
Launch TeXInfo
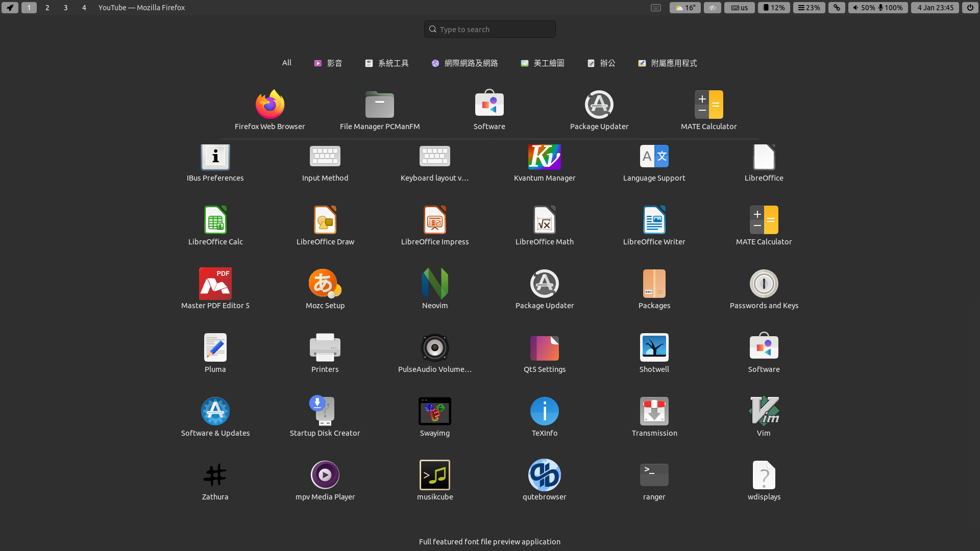tap(545, 417)
